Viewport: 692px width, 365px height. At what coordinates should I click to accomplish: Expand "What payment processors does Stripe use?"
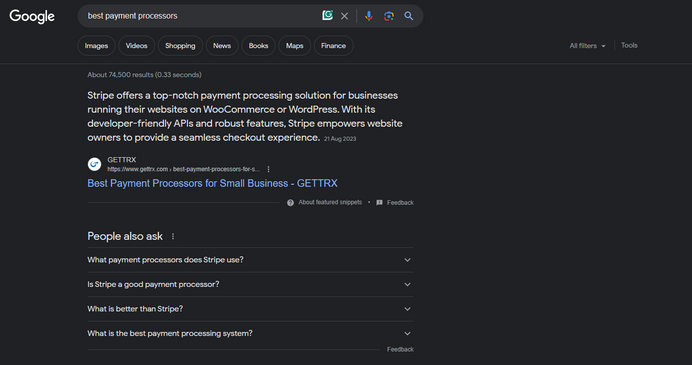250,260
